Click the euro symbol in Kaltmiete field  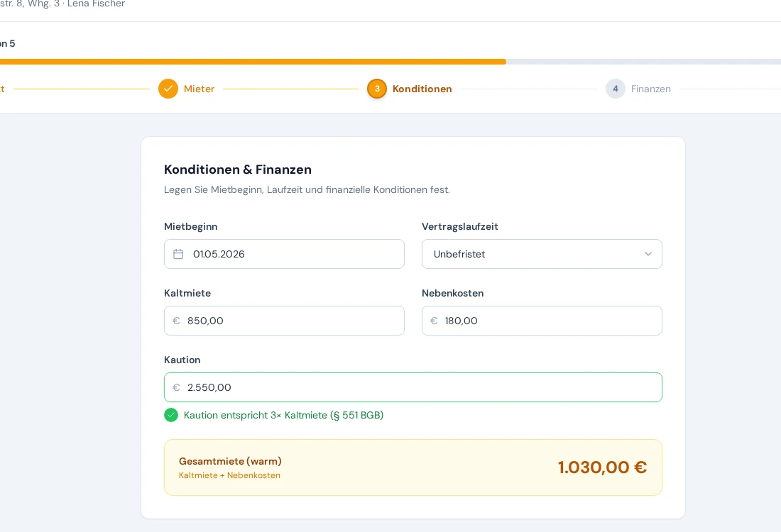(176, 321)
